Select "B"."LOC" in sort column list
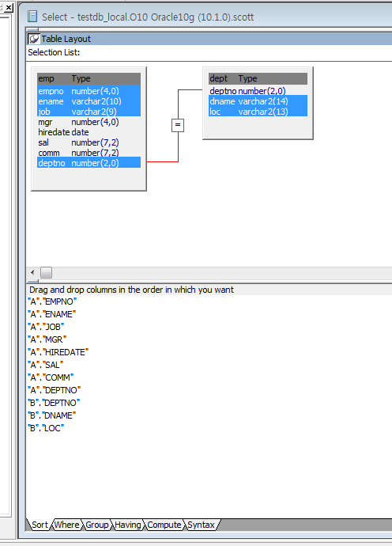 click(x=46, y=428)
